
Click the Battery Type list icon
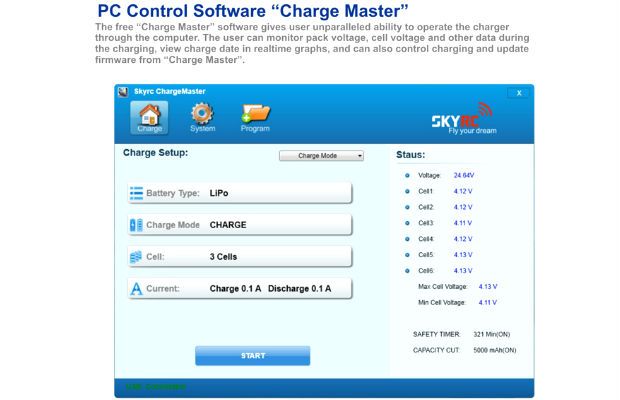136,193
